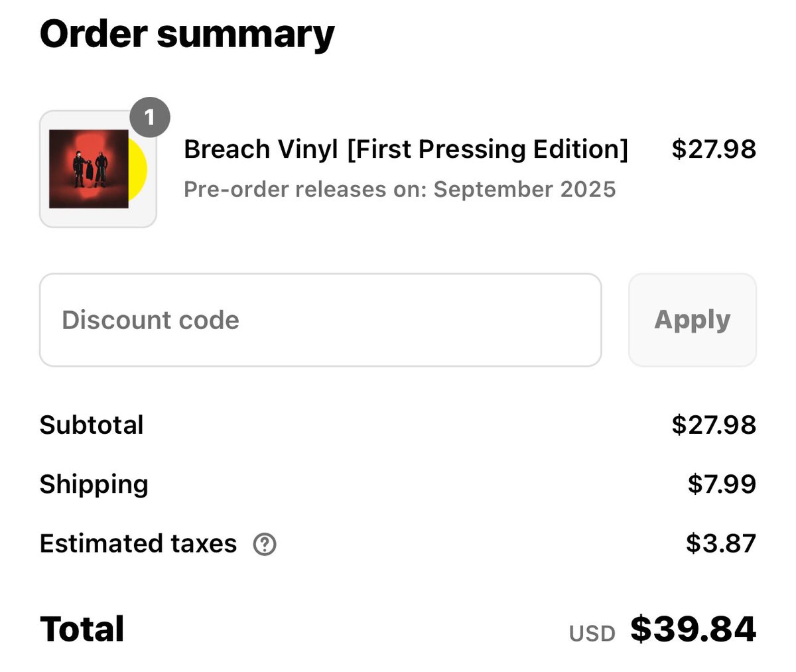Image resolution: width=796 pixels, height=672 pixels.
Task: Click the tax amount $3.87
Action: [721, 544]
